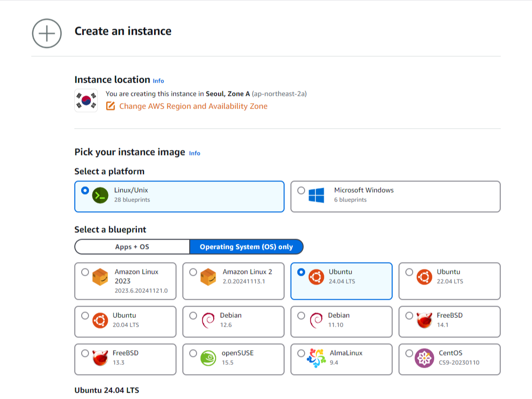The width and height of the screenshot is (532, 399).
Task: Click the Ubuntu 20.04 LTS logo icon
Action: (100, 321)
